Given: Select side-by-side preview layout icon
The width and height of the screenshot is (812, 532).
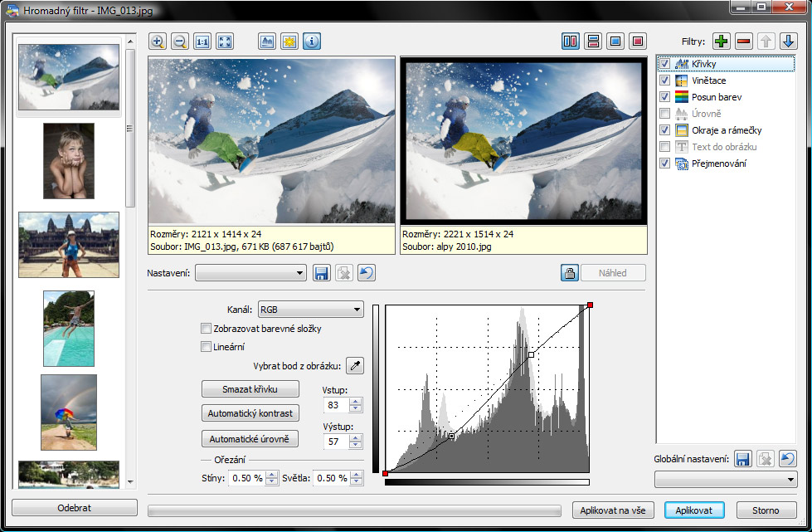Looking at the screenshot, I should [570, 41].
